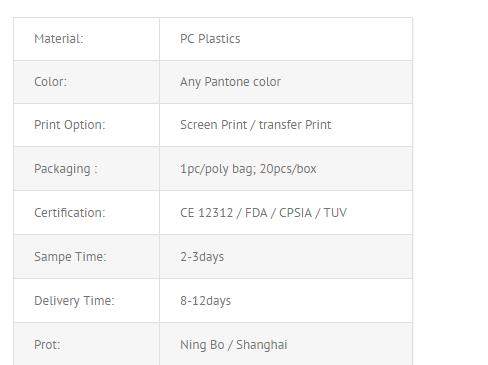Click the 'Packaging :' label
488x365 pixels.
pos(66,169)
